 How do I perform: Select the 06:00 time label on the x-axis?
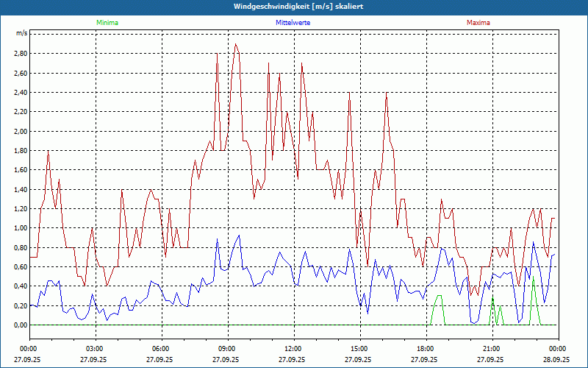(x=160, y=349)
